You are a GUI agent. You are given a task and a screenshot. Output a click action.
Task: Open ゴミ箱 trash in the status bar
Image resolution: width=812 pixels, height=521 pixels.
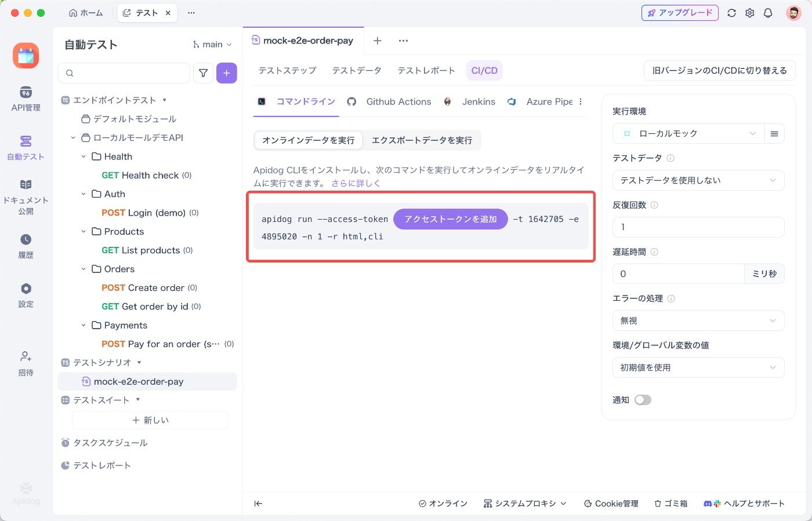pyautogui.click(x=671, y=504)
